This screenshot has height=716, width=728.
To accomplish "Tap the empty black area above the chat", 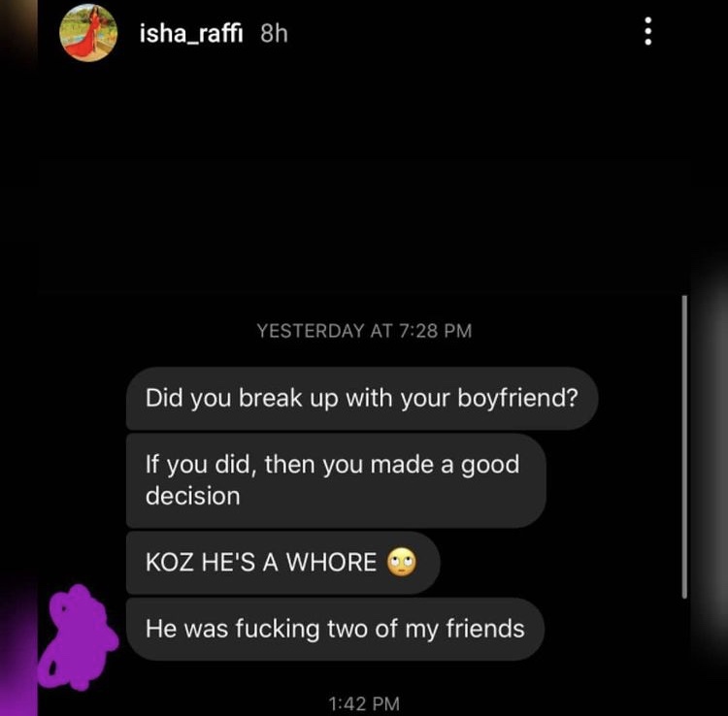I will click(x=364, y=185).
